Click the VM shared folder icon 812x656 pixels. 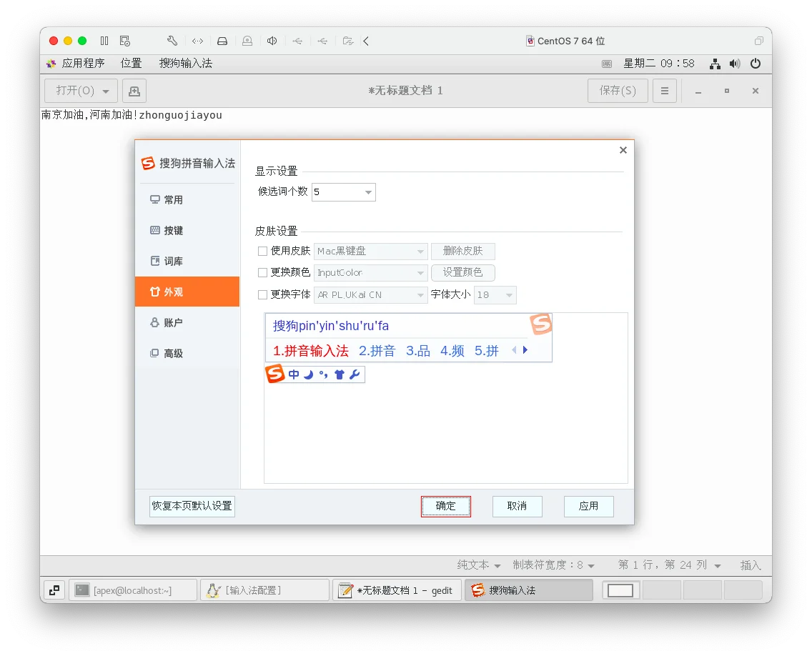click(348, 41)
